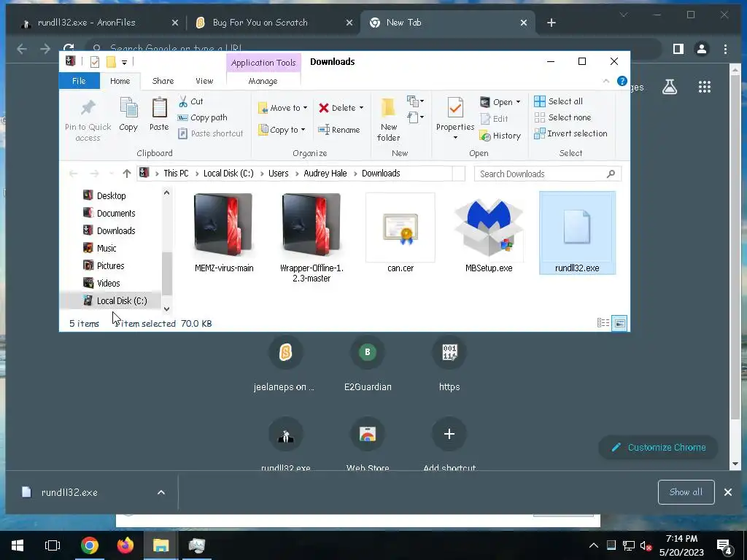Click the Copy ribbon icon
Image resolution: width=747 pixels, height=560 pixels.
(x=128, y=108)
